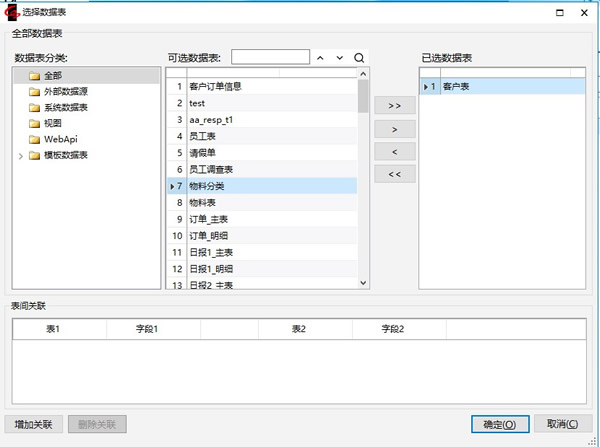This screenshot has height=447, width=600.
Task: Click the add all >> button
Action: click(x=394, y=106)
